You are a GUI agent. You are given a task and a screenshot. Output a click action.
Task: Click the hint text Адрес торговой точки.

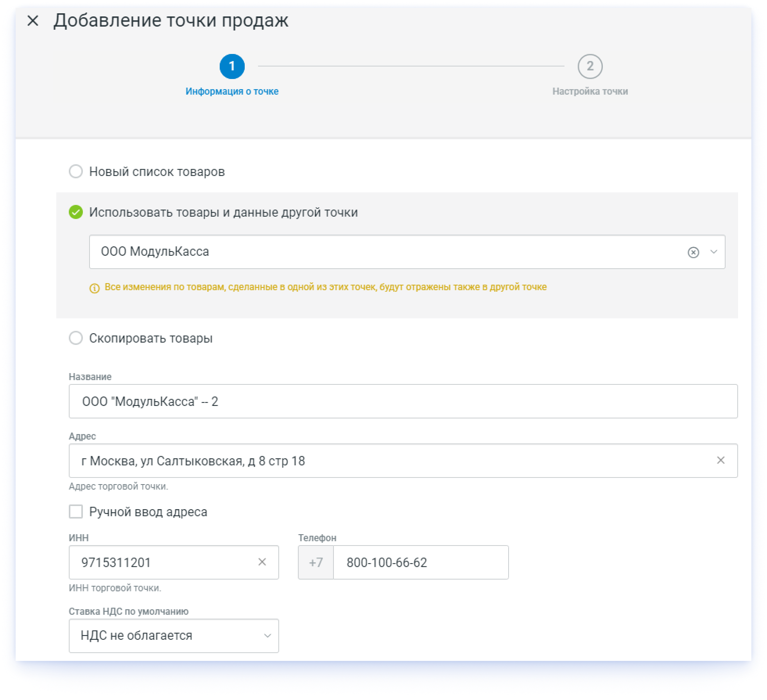click(x=118, y=486)
